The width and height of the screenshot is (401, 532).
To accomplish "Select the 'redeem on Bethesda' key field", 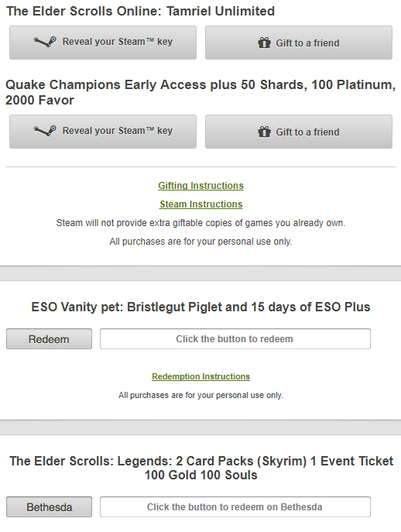I will tap(235, 507).
